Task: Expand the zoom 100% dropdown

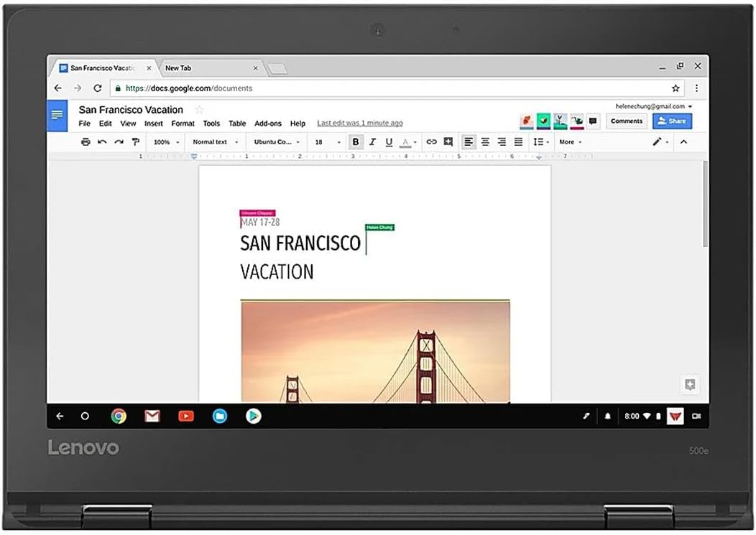Action: [x=167, y=142]
